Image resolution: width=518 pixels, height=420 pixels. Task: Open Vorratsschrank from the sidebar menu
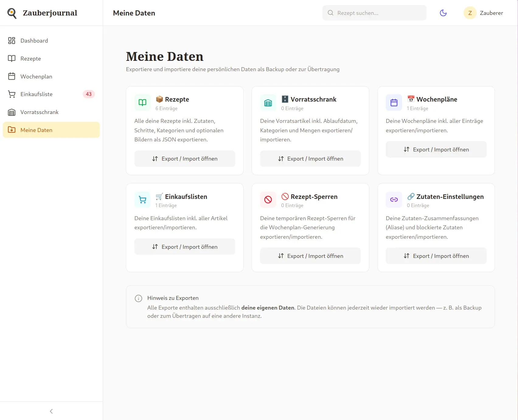tap(39, 112)
